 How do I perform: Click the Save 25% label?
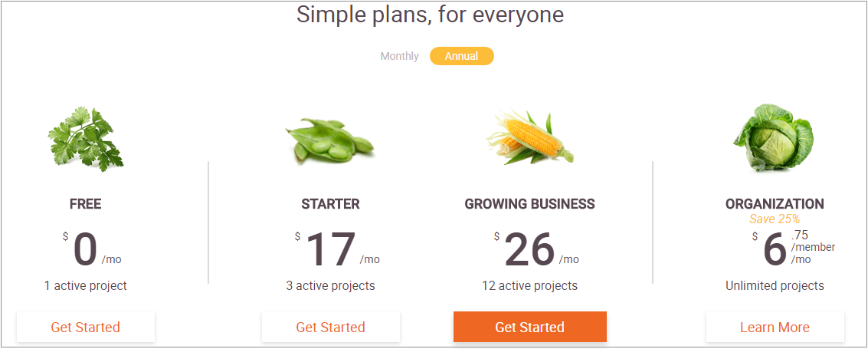click(775, 219)
